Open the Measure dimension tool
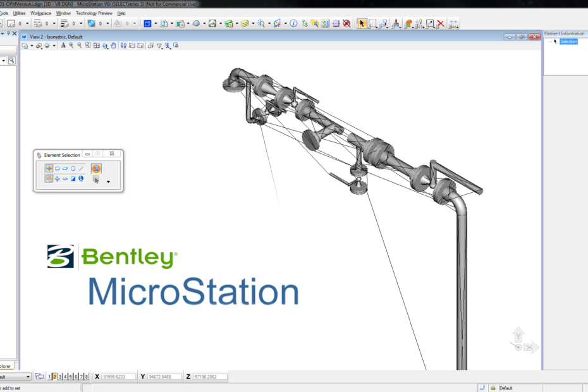 (453, 23)
